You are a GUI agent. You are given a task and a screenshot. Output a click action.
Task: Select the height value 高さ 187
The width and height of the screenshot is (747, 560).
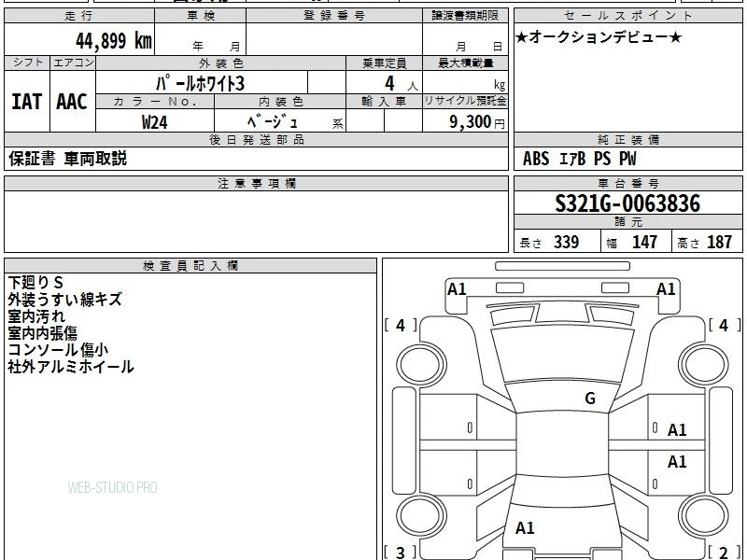click(705, 242)
